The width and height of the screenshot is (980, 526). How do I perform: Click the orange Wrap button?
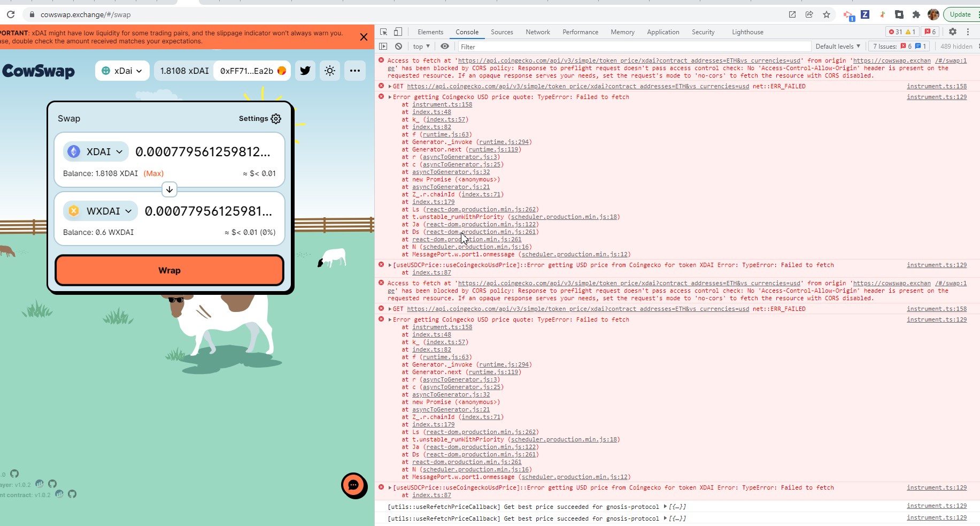coord(169,270)
